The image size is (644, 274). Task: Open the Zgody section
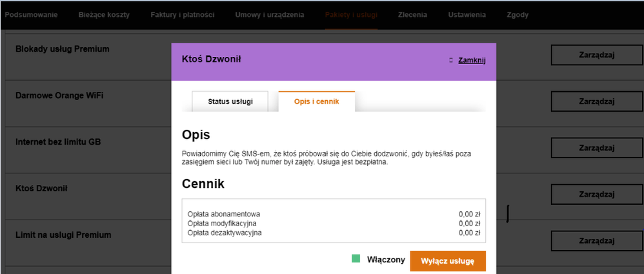518,14
